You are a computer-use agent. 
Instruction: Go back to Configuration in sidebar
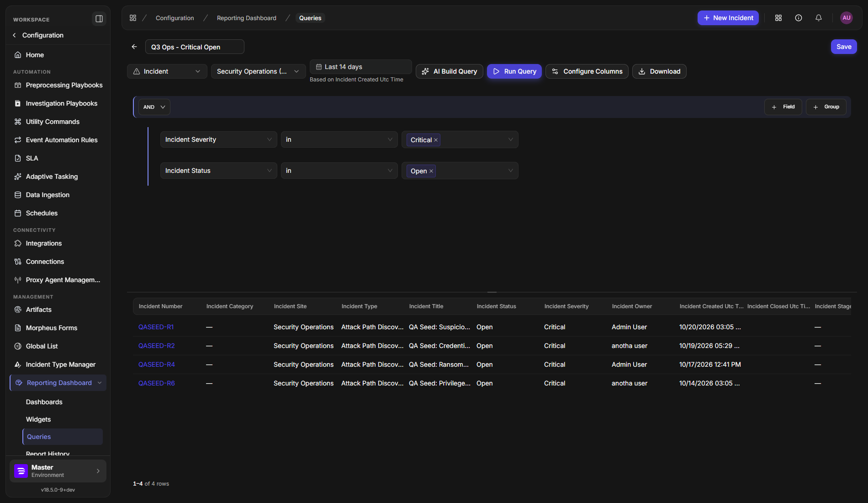coord(38,35)
